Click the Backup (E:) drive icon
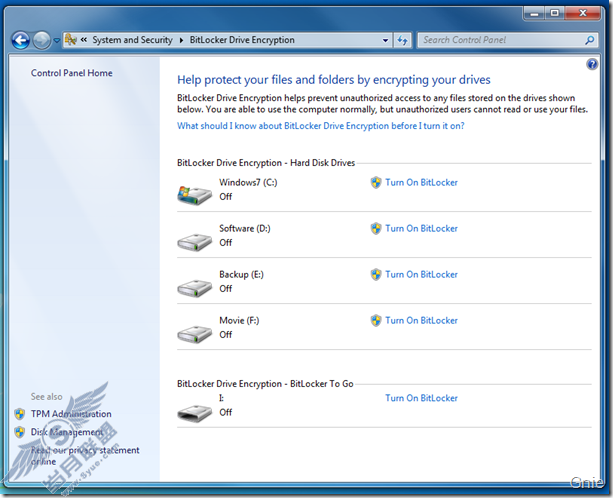 coord(194,288)
